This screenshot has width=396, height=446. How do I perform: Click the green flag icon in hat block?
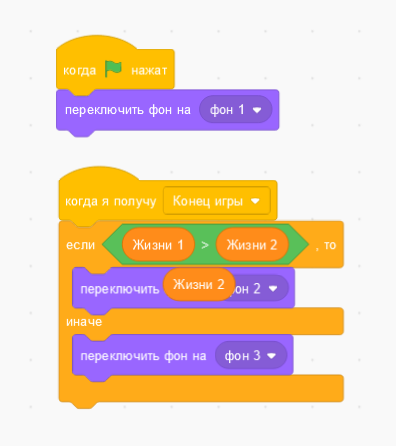tap(113, 69)
